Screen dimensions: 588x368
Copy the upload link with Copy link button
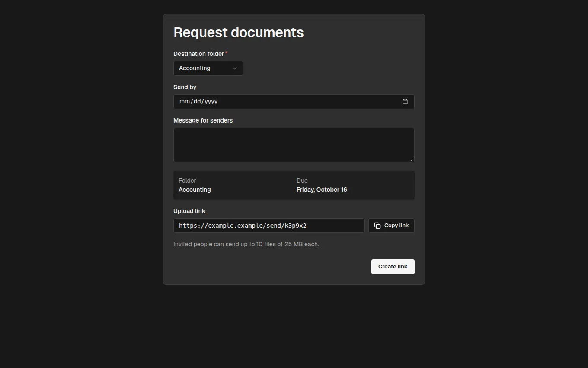[391, 226]
